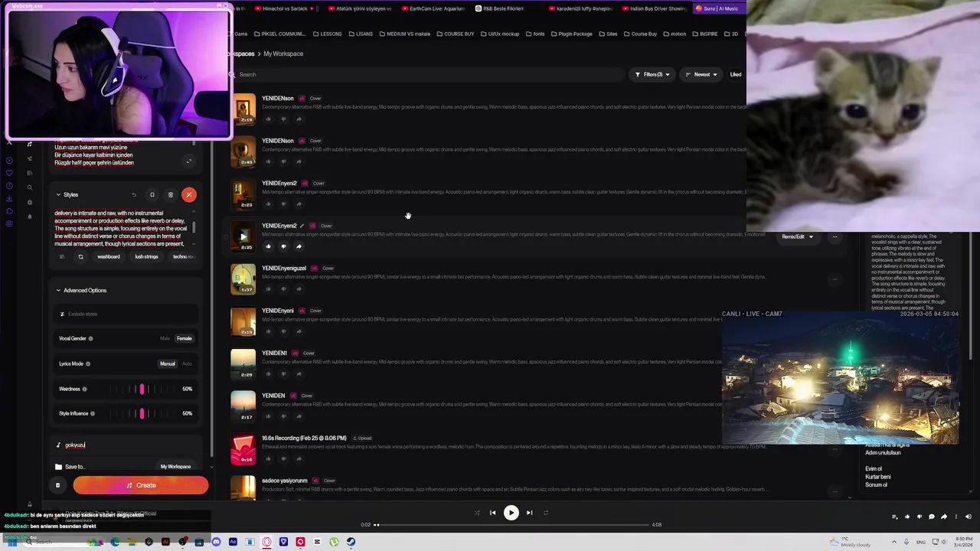Switch to the Suno | AI Music tab
980x551 pixels.
pos(717,8)
